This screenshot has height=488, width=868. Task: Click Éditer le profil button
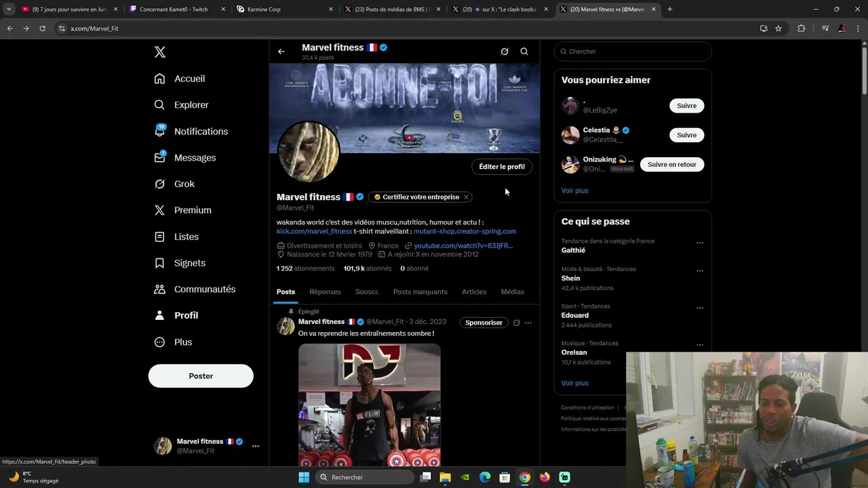(x=502, y=167)
